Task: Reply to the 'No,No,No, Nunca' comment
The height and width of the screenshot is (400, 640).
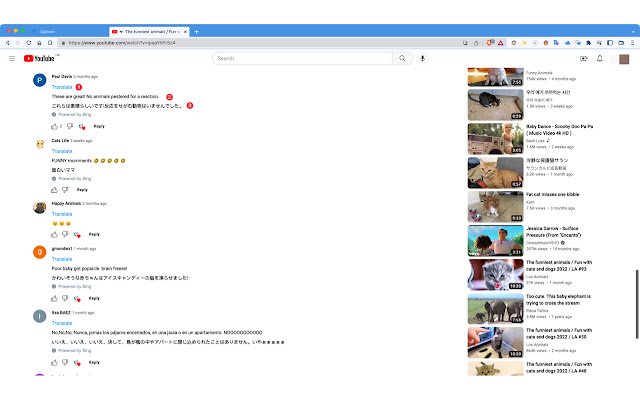Action: pyautogui.click(x=94, y=362)
